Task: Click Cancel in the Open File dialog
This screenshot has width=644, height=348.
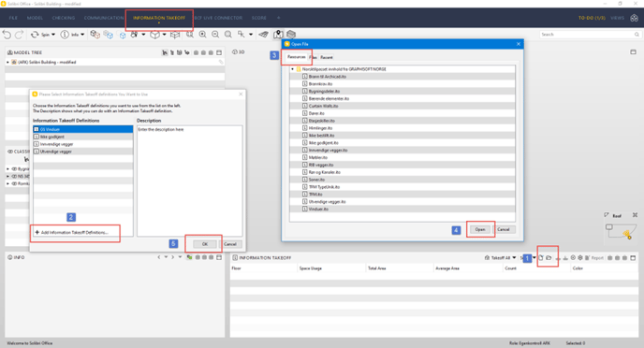Action: point(504,229)
